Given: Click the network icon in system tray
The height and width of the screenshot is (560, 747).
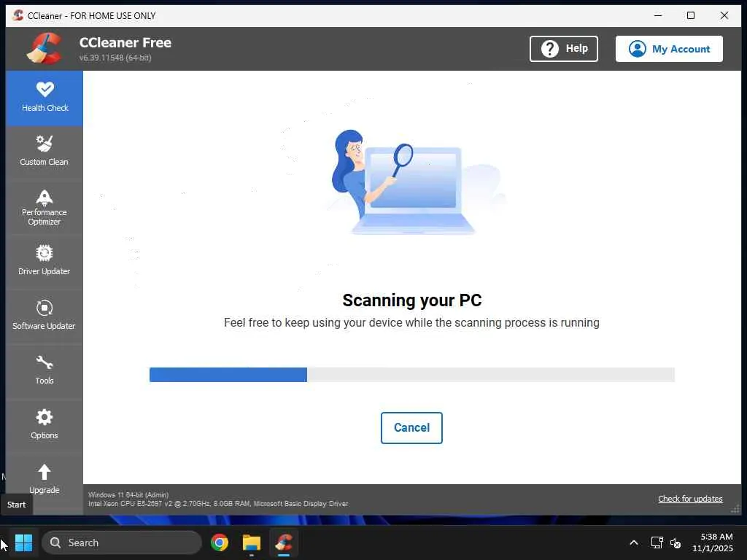Looking at the screenshot, I should pos(657,542).
